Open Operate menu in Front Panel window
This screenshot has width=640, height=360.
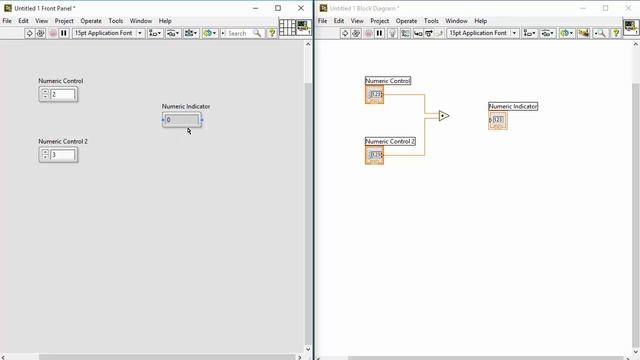click(x=91, y=21)
